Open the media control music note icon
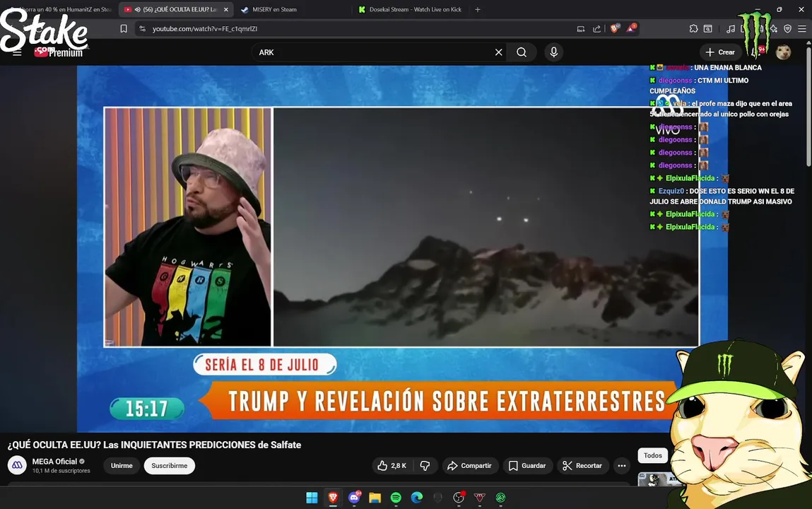Image resolution: width=812 pixels, height=509 pixels. click(730, 29)
